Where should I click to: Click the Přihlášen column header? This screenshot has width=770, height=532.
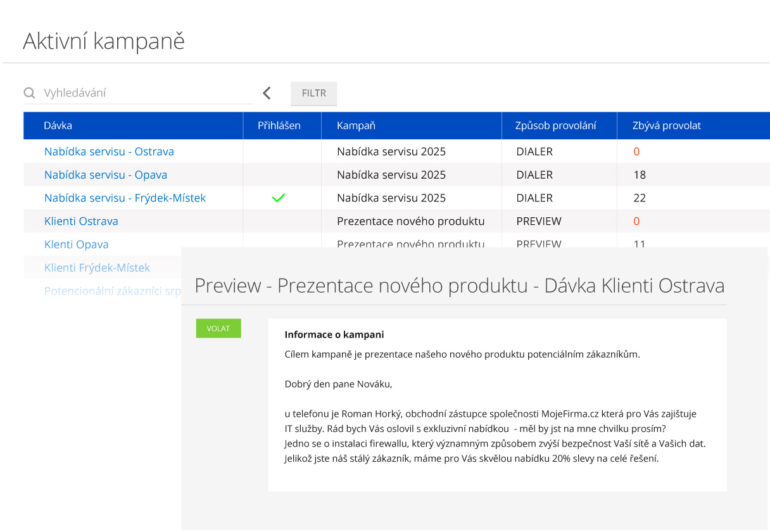tap(281, 125)
